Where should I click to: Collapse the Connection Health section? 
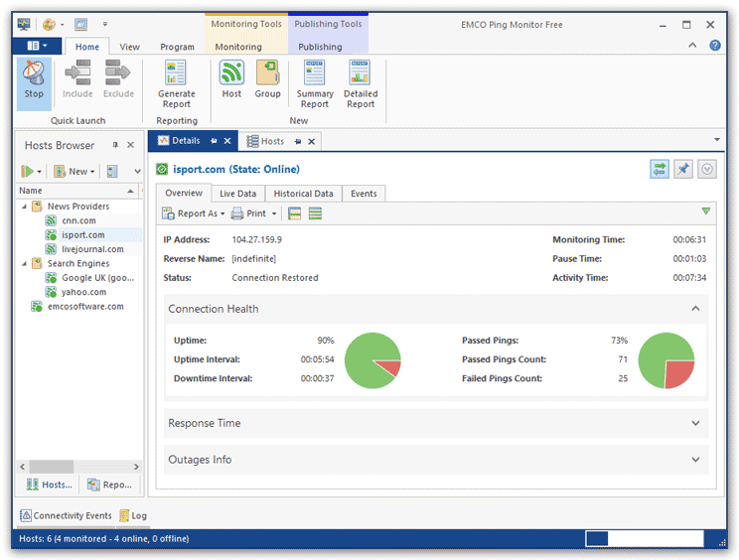tap(695, 309)
